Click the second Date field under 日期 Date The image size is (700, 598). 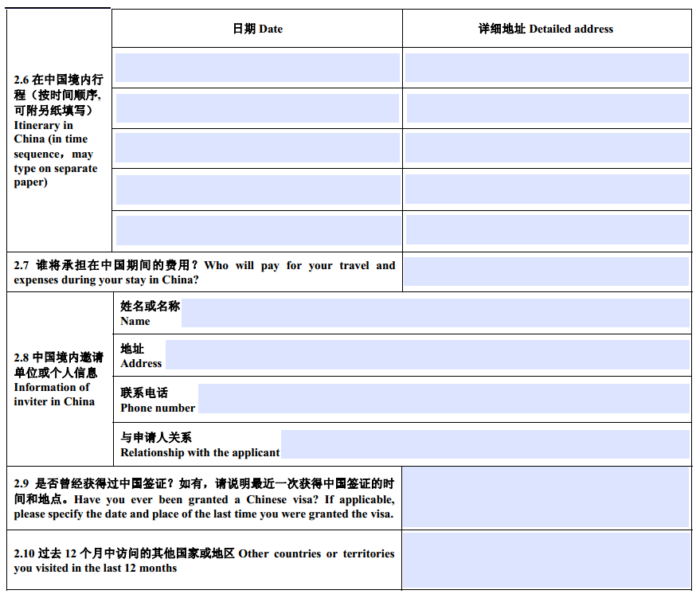point(256,108)
